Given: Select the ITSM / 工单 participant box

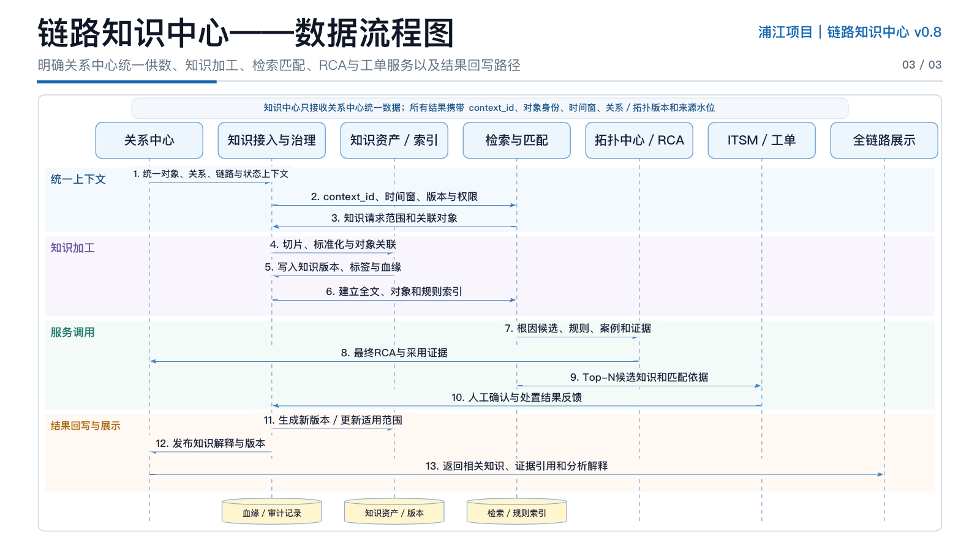Looking at the screenshot, I should (x=761, y=140).
